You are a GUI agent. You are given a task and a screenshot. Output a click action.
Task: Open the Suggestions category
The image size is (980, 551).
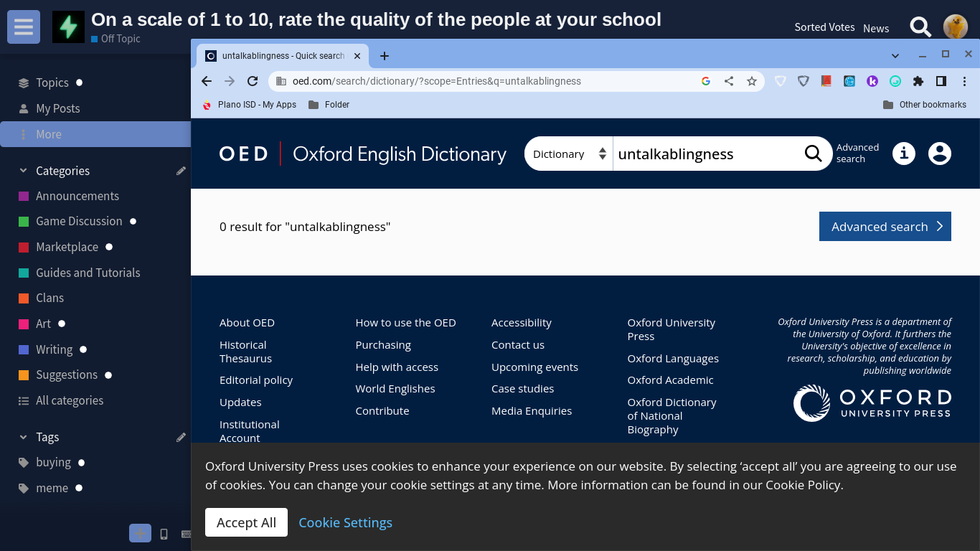(x=67, y=375)
